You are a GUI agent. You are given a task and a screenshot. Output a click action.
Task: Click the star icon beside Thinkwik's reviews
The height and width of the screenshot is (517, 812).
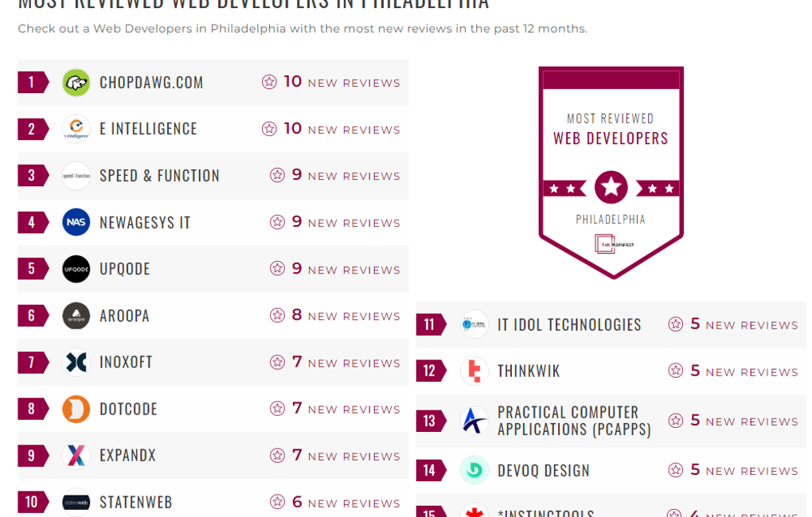[x=676, y=371]
